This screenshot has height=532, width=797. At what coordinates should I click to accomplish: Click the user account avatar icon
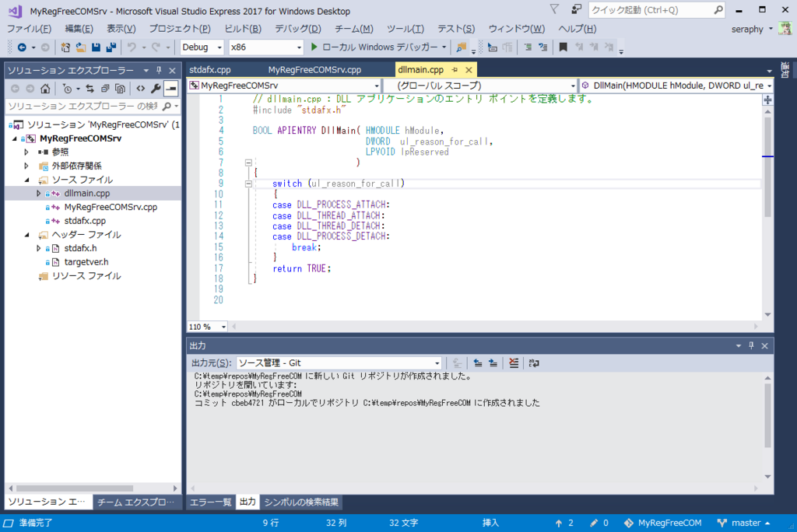point(786,29)
